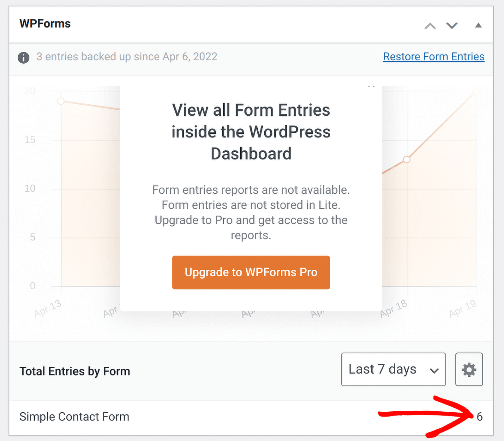
Task: Click the Apr 18 data point on the chart
Action: click(407, 160)
